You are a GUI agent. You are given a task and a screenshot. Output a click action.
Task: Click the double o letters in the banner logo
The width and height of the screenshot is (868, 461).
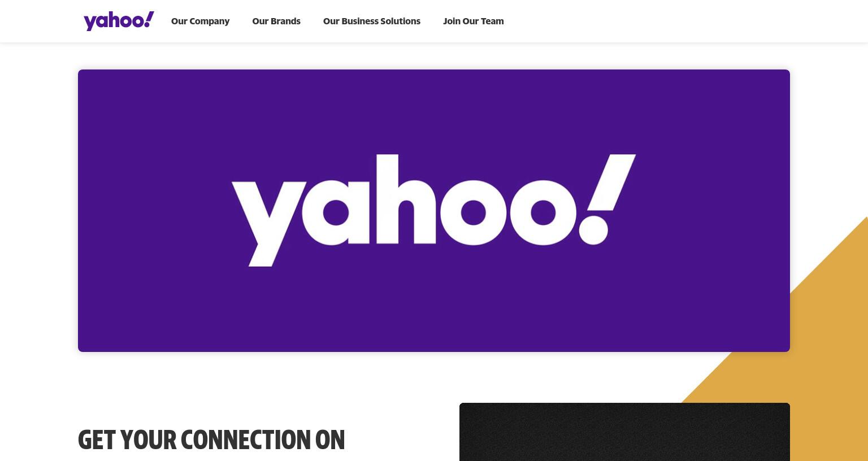pos(507,212)
